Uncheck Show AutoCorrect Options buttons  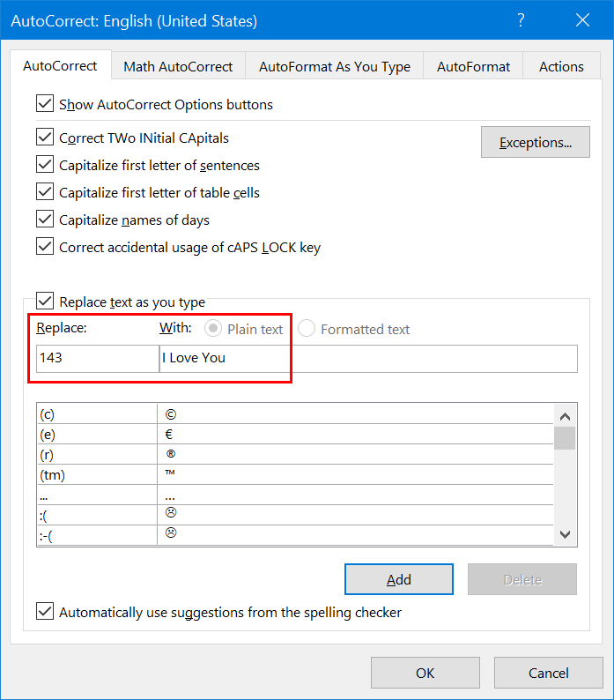click(45, 104)
